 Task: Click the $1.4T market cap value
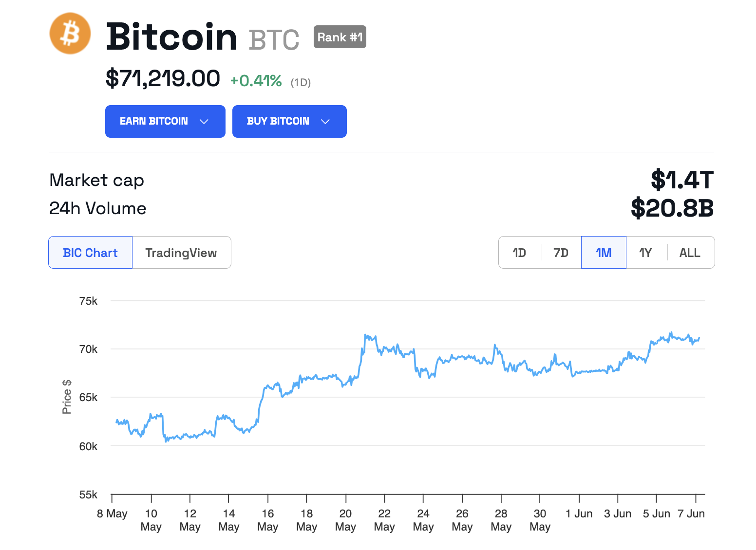[x=682, y=180]
